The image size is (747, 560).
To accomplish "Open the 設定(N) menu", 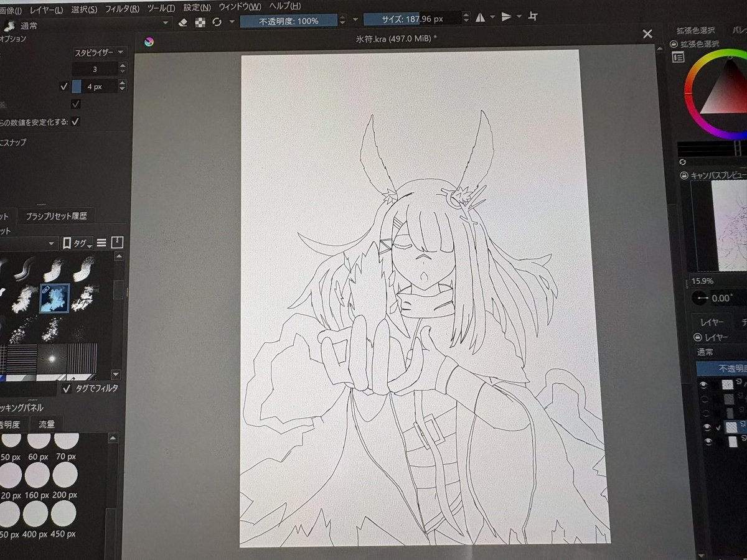I will click(197, 7).
